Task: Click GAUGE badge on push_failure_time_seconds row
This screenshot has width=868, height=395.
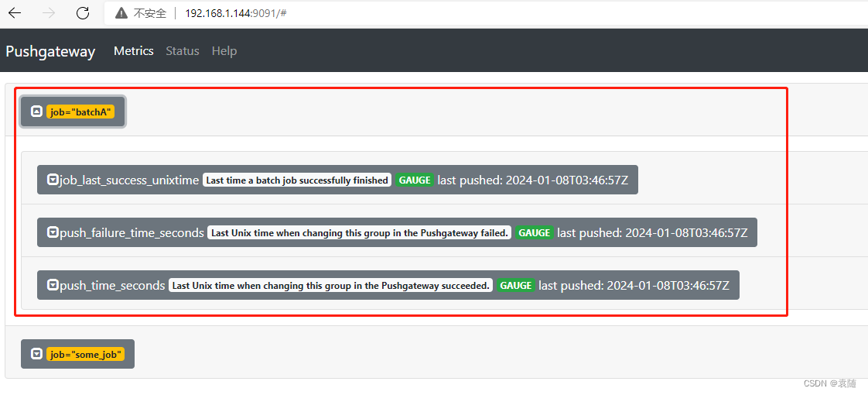Action: tap(535, 232)
